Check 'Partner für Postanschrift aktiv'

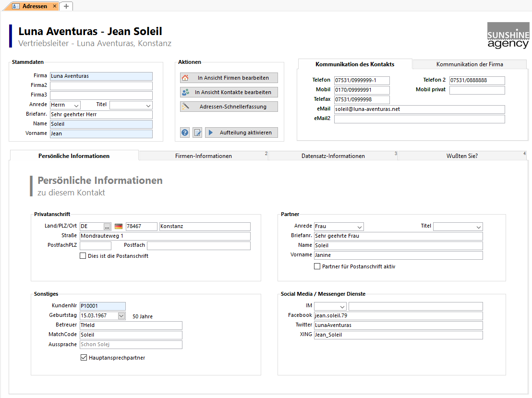[x=317, y=266]
